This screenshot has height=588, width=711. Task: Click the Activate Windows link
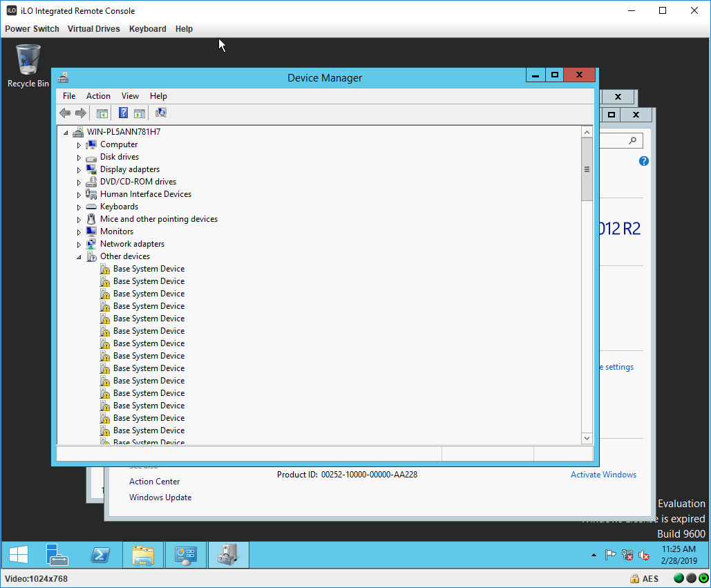click(x=603, y=475)
